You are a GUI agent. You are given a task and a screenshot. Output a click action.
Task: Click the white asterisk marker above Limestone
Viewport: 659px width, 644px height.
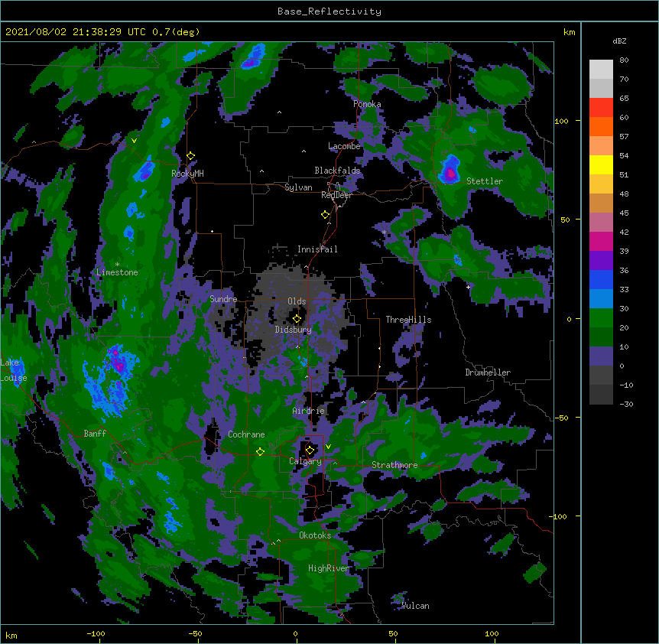click(117, 265)
